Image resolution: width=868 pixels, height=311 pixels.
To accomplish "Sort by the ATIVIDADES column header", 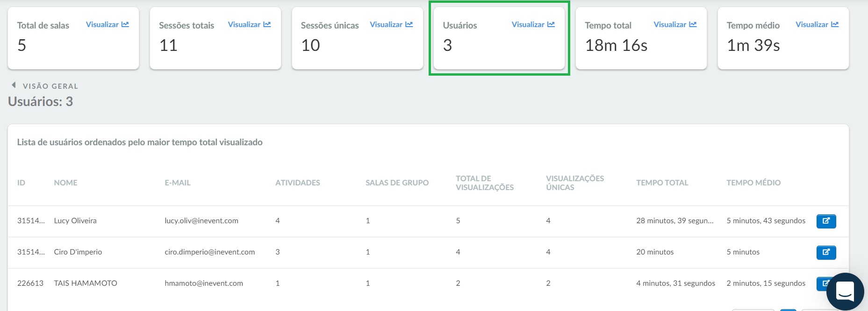I will pyautogui.click(x=298, y=183).
